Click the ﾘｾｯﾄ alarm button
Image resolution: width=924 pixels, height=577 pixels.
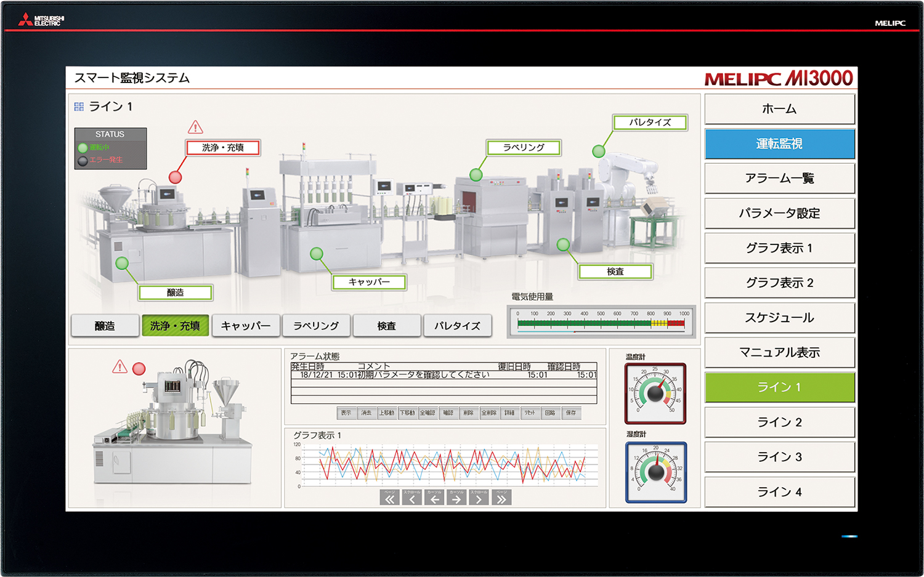coord(530,413)
